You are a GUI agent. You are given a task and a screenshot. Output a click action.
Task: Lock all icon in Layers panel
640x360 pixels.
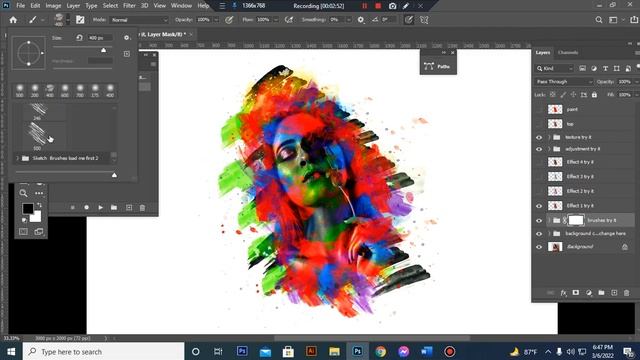594,95
